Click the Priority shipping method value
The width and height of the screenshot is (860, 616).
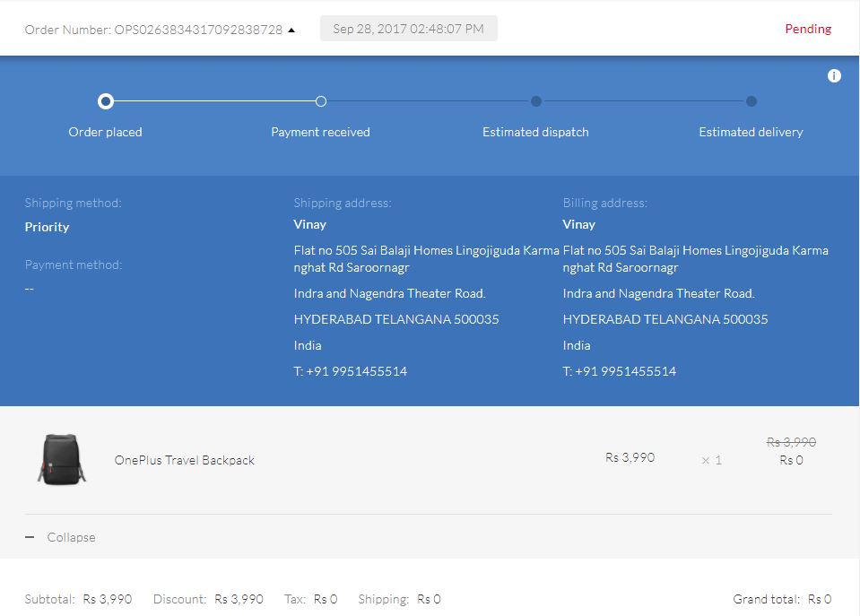tap(47, 227)
